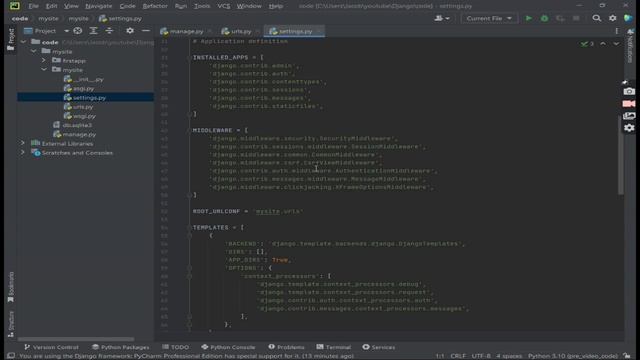
Task: Click the inspections checkmark widget in editor
Action: [x=587, y=44]
